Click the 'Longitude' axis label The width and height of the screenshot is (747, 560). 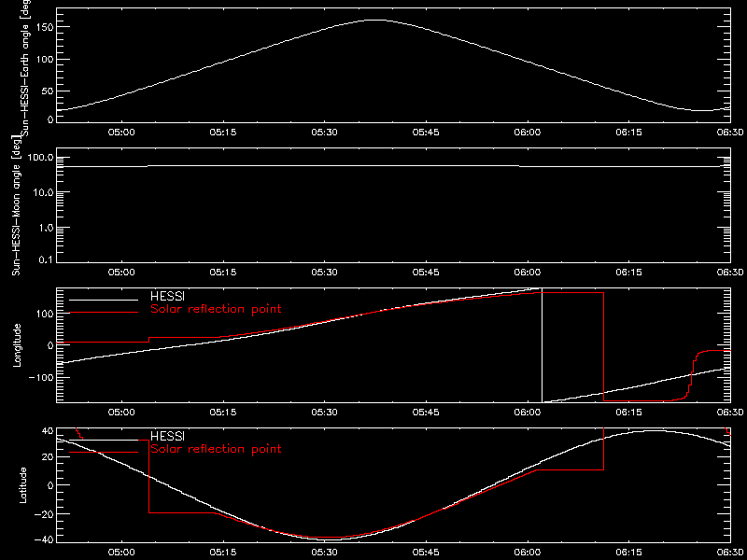click(17, 344)
